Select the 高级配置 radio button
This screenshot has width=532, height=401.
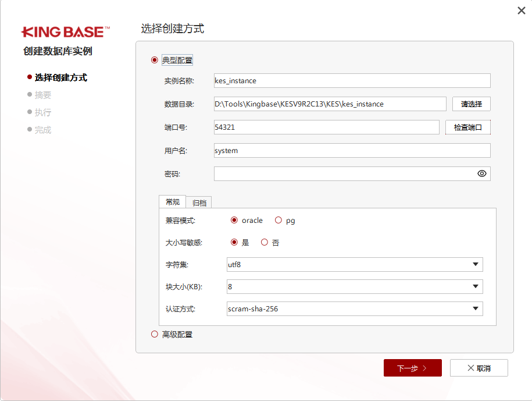[154, 334]
